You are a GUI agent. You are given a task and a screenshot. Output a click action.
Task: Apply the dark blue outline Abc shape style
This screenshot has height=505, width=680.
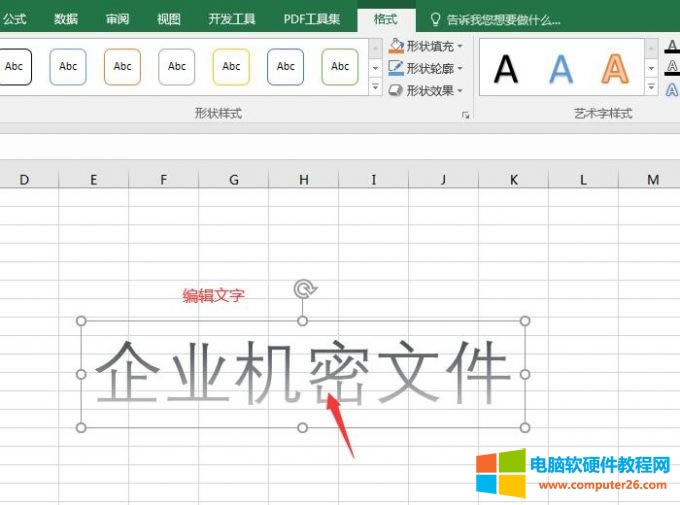[x=285, y=66]
